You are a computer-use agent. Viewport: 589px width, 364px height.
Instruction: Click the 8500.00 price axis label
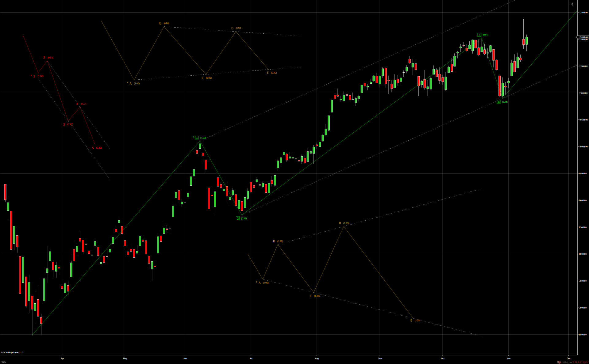tap(583, 227)
